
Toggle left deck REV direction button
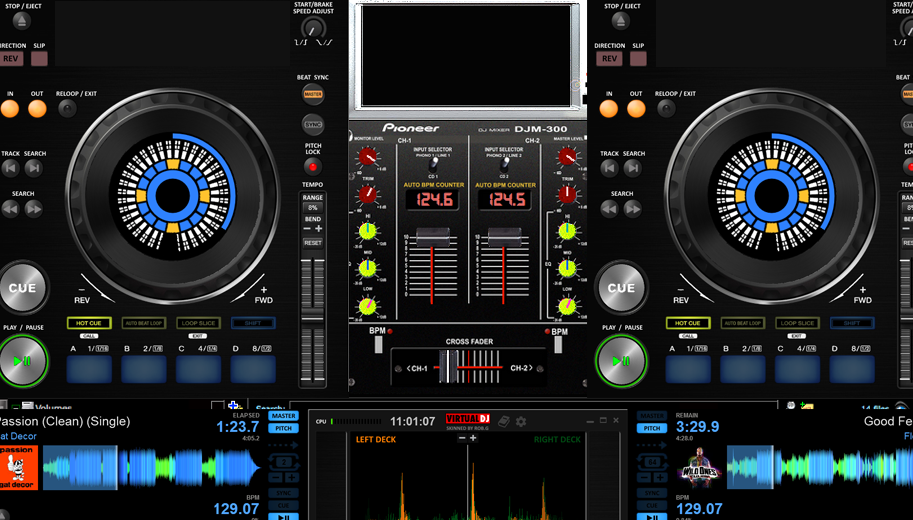pos(11,59)
